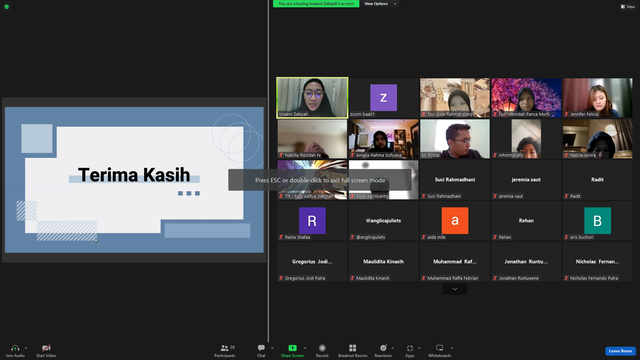The image size is (640, 360).
Task: Open the Apps panel
Action: point(410,350)
